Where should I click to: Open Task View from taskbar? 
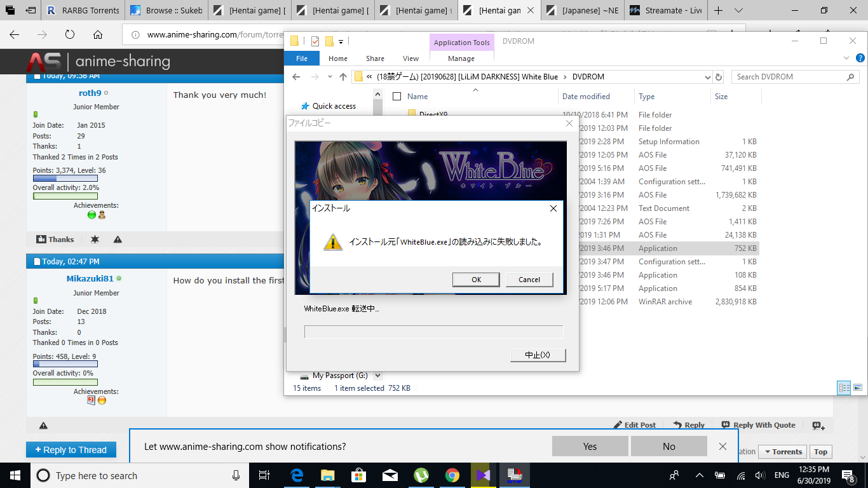click(265, 475)
